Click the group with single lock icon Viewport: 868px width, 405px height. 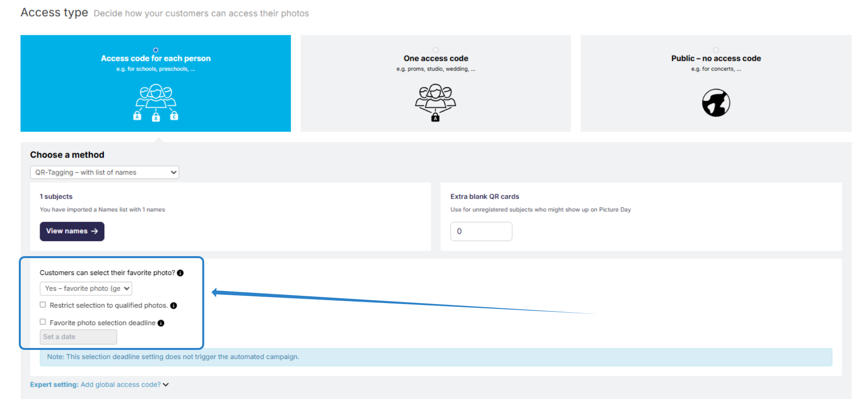coord(435,102)
